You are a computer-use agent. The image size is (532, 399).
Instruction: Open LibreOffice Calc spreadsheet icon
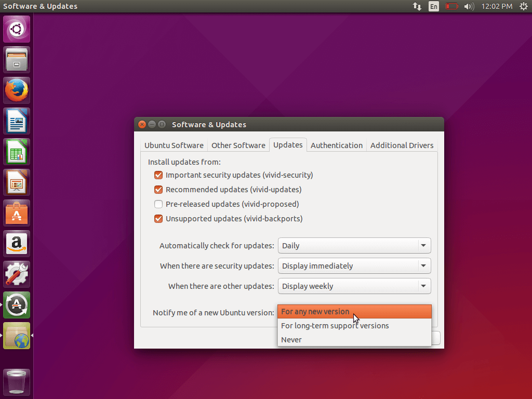(17, 152)
